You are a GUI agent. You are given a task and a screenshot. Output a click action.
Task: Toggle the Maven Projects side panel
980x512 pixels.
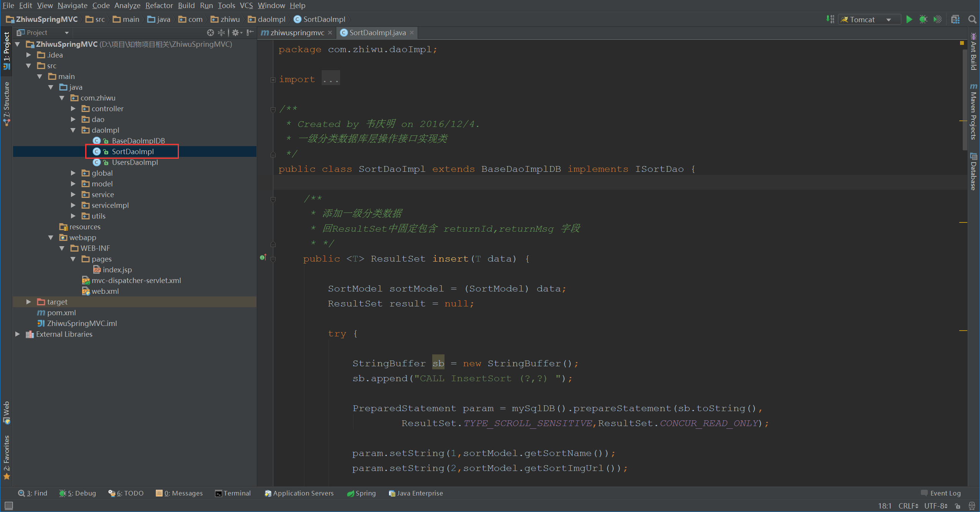click(974, 112)
